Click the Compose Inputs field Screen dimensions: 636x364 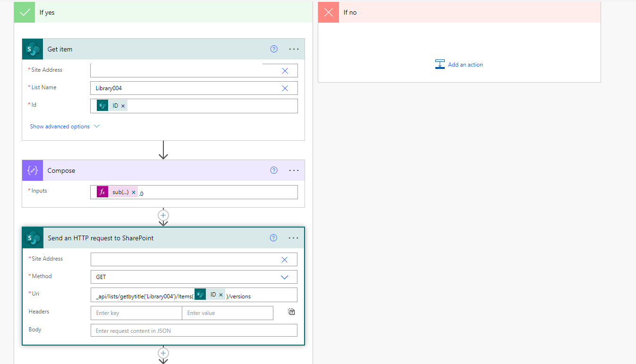tap(194, 192)
